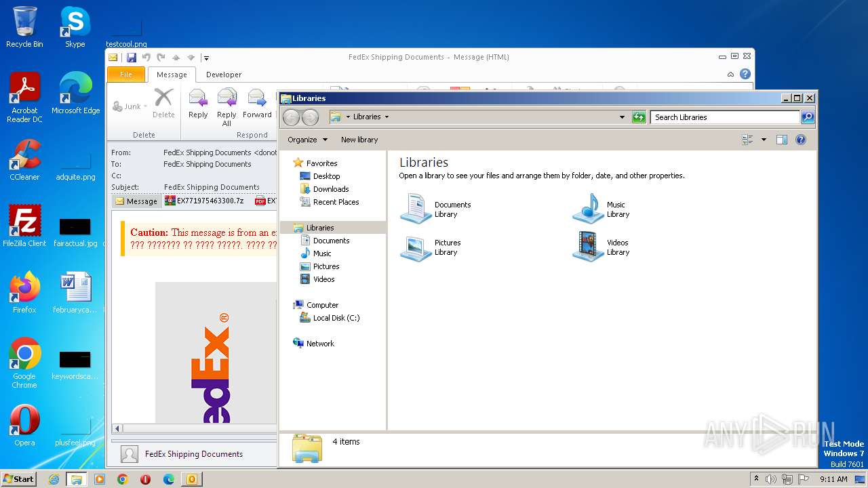Open the File tab in Outlook
868x488 pixels.
126,75
